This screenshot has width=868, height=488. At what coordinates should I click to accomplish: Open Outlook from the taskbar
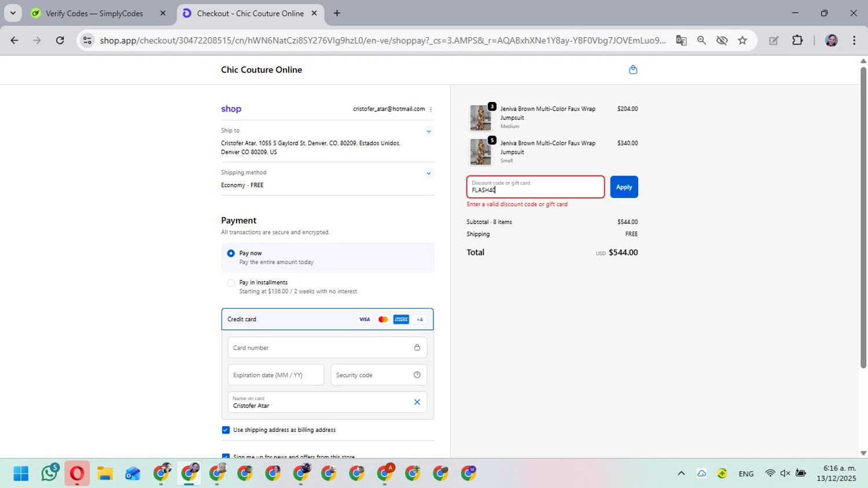coord(133,474)
